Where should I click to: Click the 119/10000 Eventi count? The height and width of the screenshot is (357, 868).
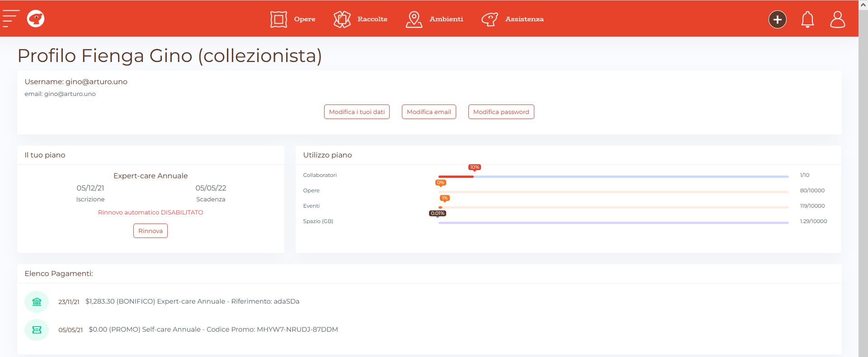pyautogui.click(x=812, y=206)
